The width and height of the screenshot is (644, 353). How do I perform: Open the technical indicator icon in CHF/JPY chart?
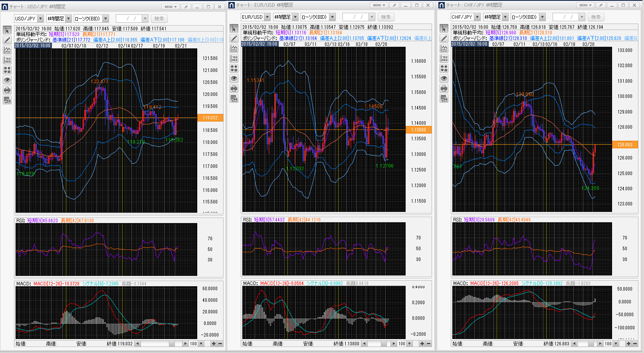(x=444, y=48)
